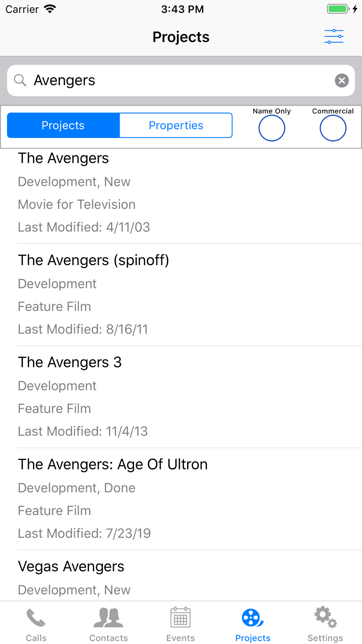Viewport: 362px width, 644px height.
Task: Open The Avengers (spinoff) project
Action: [181, 294]
